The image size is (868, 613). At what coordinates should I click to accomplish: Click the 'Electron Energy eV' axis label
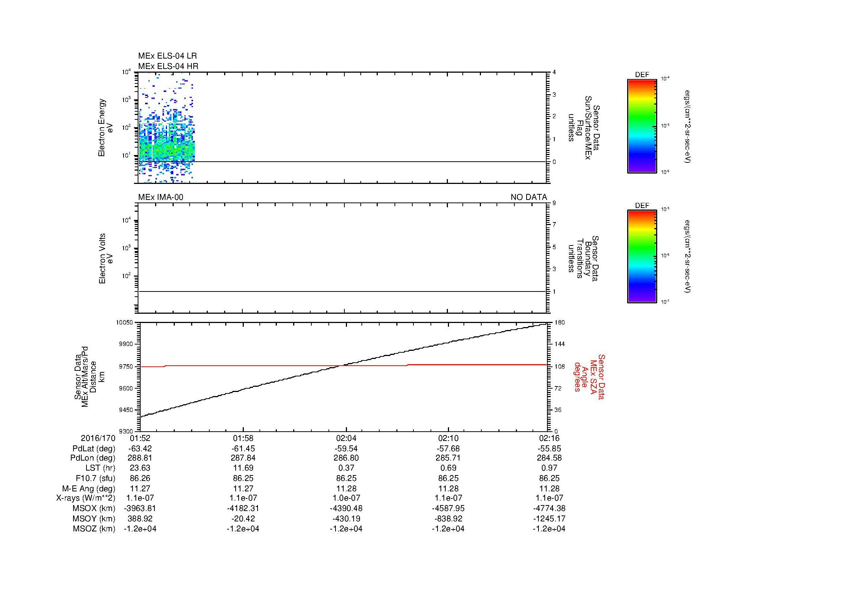pyautogui.click(x=106, y=128)
